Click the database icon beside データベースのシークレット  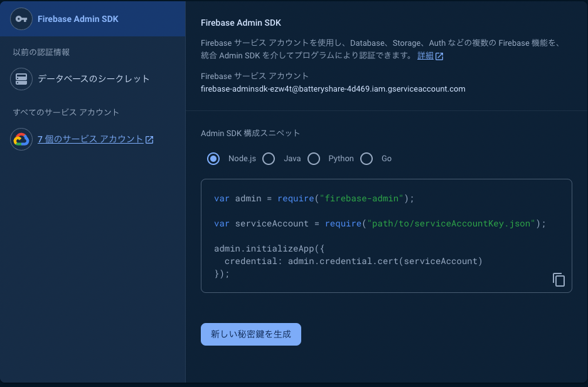tap(21, 79)
